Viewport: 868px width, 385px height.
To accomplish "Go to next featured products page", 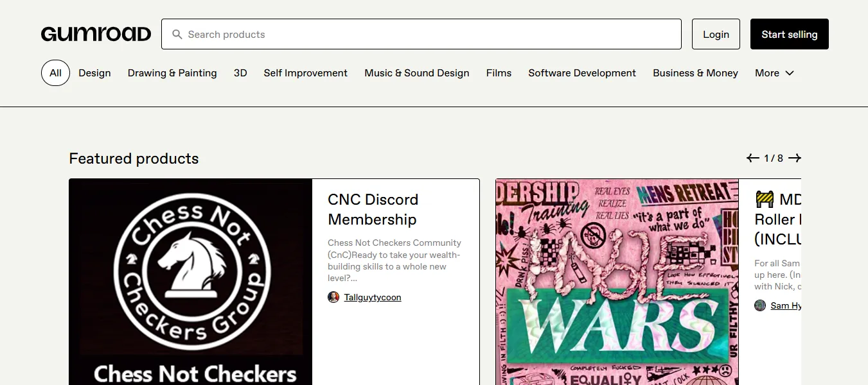I will pyautogui.click(x=795, y=158).
